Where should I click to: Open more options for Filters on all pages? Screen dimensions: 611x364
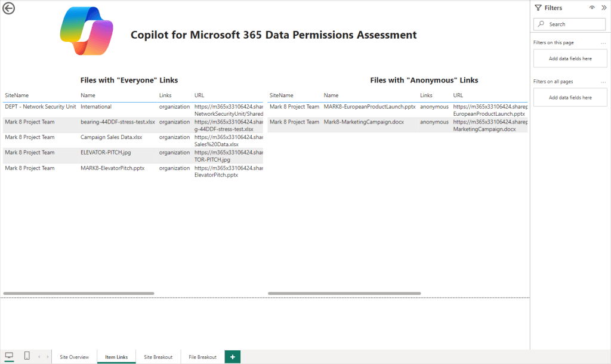tap(603, 82)
